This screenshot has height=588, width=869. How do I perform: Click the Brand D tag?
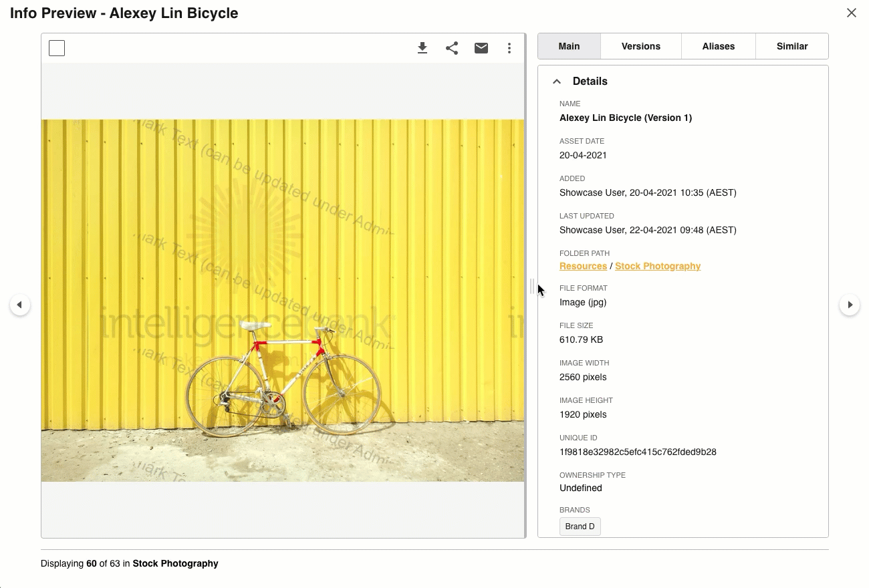coord(580,527)
